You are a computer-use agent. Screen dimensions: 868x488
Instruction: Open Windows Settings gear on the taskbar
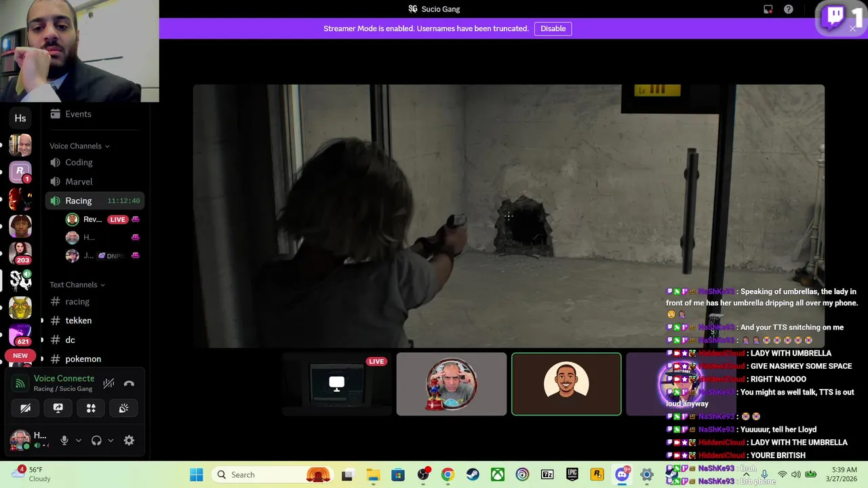[647, 474]
